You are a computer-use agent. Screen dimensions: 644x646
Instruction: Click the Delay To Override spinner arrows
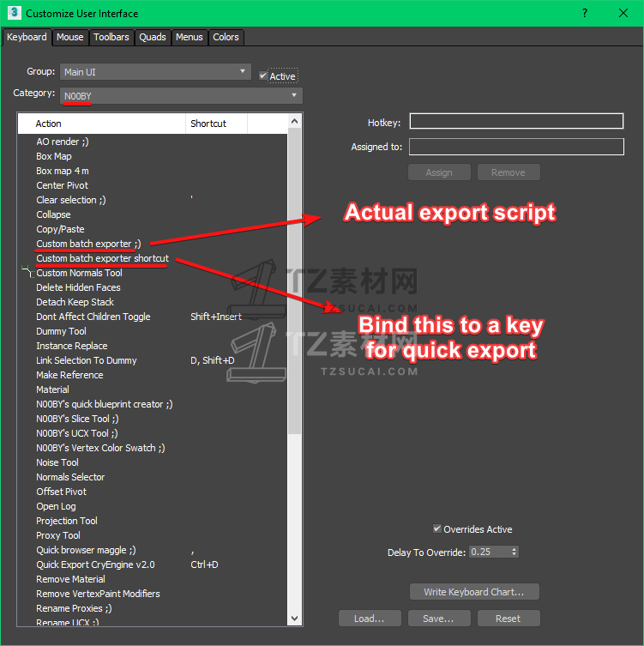pyautogui.click(x=514, y=552)
